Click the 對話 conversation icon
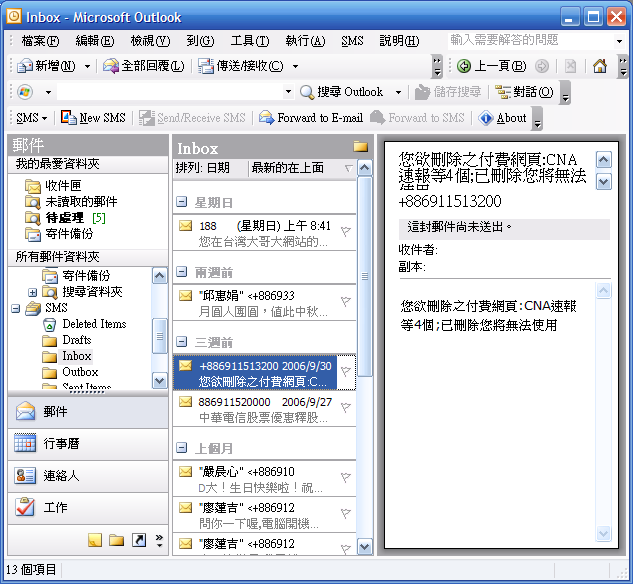This screenshot has height=584, width=633. [503, 92]
